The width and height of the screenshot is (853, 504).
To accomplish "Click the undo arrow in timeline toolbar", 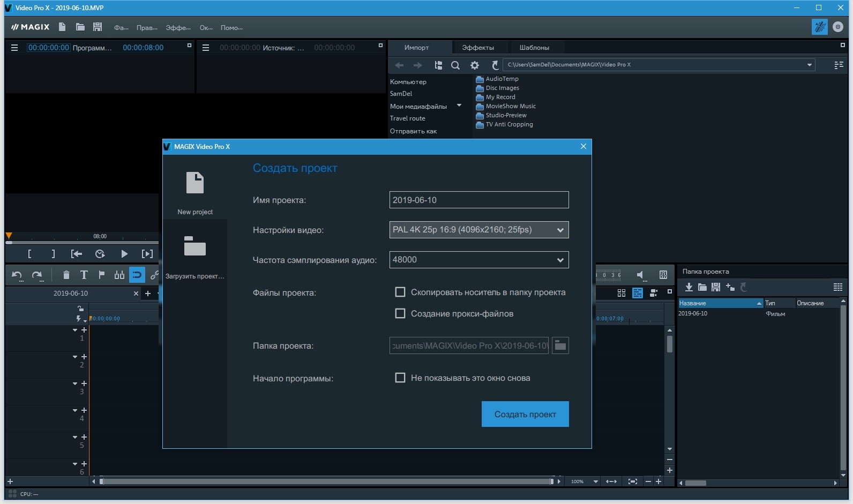I will 17,275.
